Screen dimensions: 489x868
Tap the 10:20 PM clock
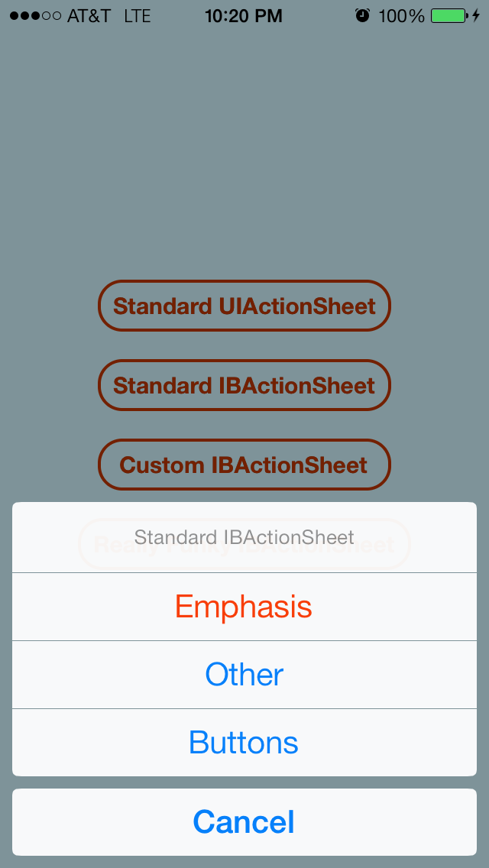point(244,16)
